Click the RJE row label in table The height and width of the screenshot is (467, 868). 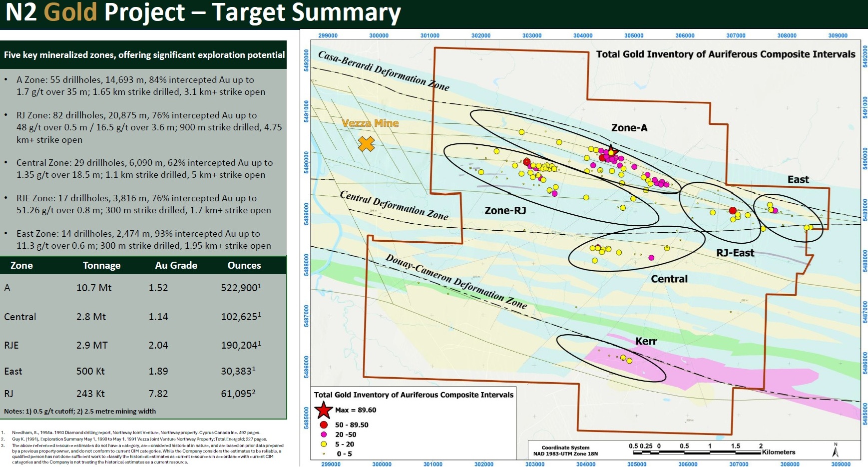point(11,346)
